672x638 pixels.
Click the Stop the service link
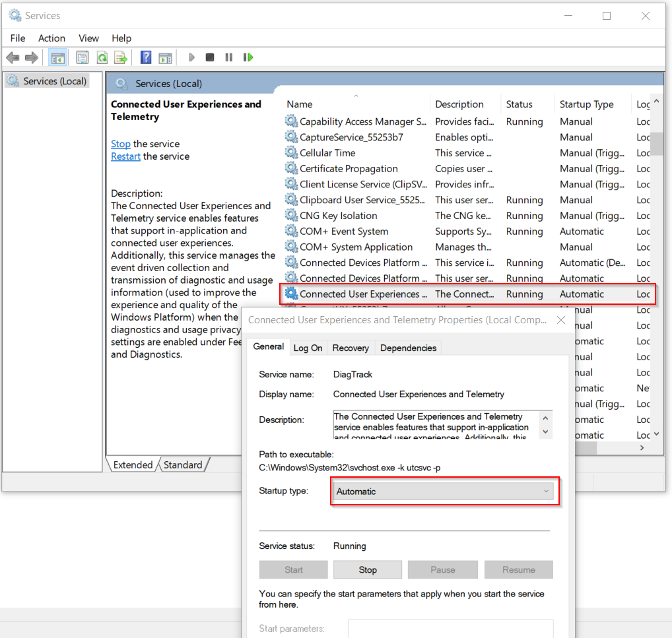[x=120, y=144]
